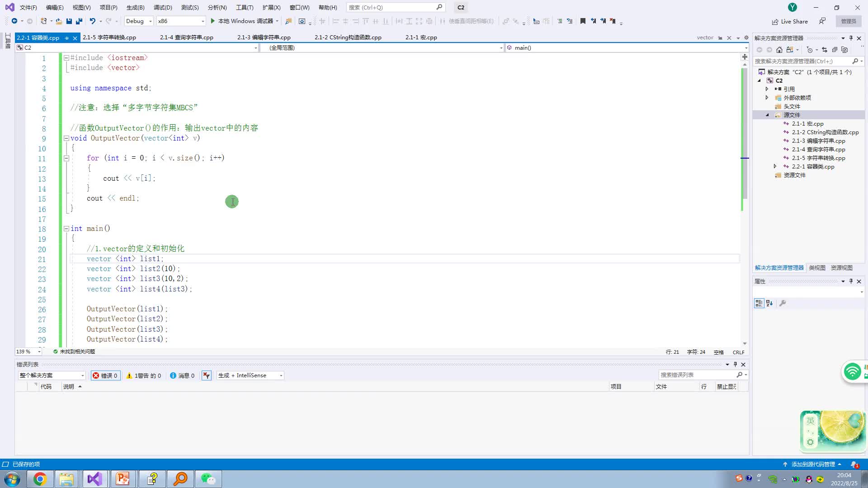
Task: Go to the previous bookmark icon
Action: 593,21
